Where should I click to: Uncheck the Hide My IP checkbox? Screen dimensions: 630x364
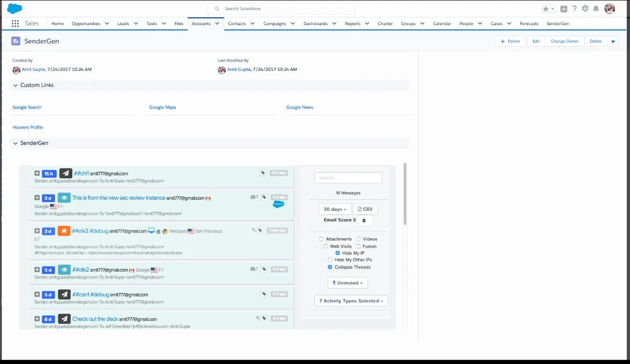(x=338, y=253)
